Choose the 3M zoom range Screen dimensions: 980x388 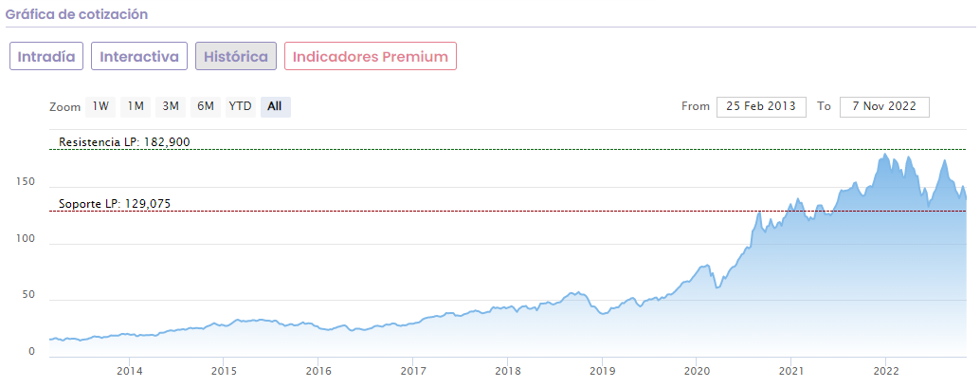point(171,106)
